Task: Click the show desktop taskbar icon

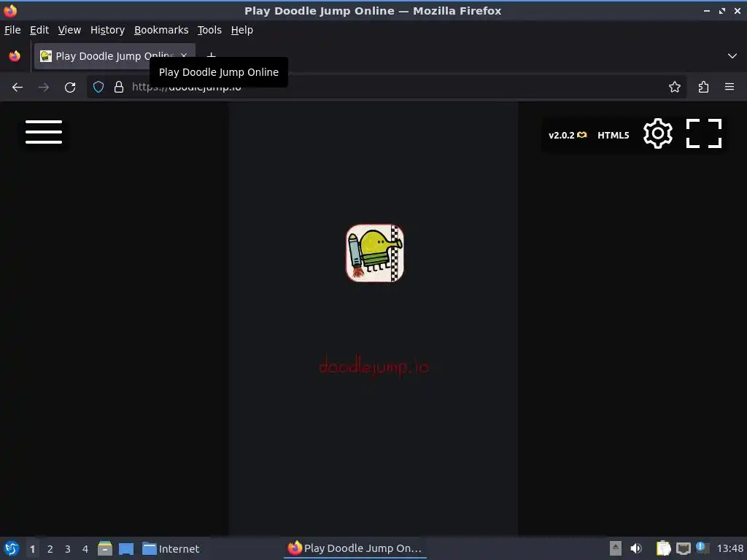Action: pos(126,548)
